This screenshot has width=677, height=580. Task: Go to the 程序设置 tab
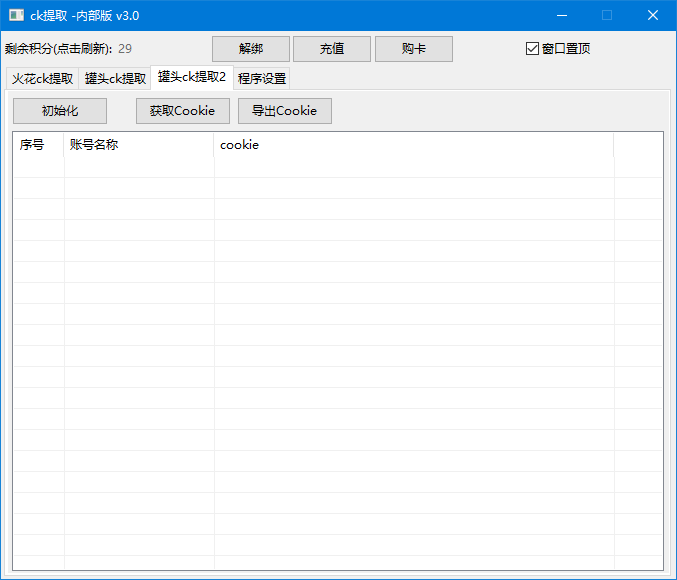(262, 79)
